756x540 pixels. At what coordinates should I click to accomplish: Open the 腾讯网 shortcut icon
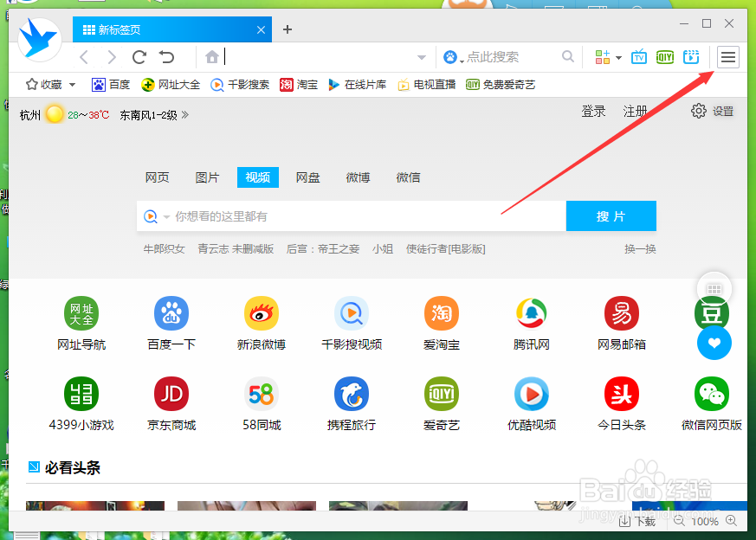(532, 313)
